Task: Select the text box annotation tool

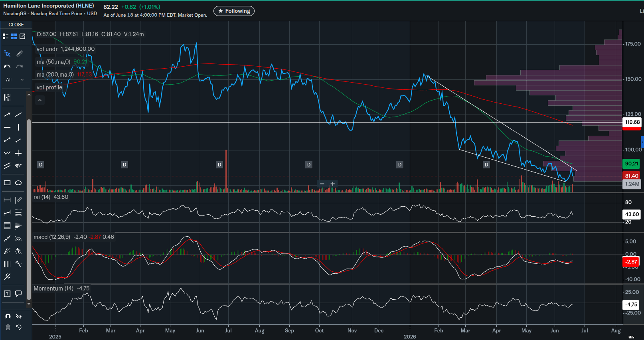Action: 7,294
